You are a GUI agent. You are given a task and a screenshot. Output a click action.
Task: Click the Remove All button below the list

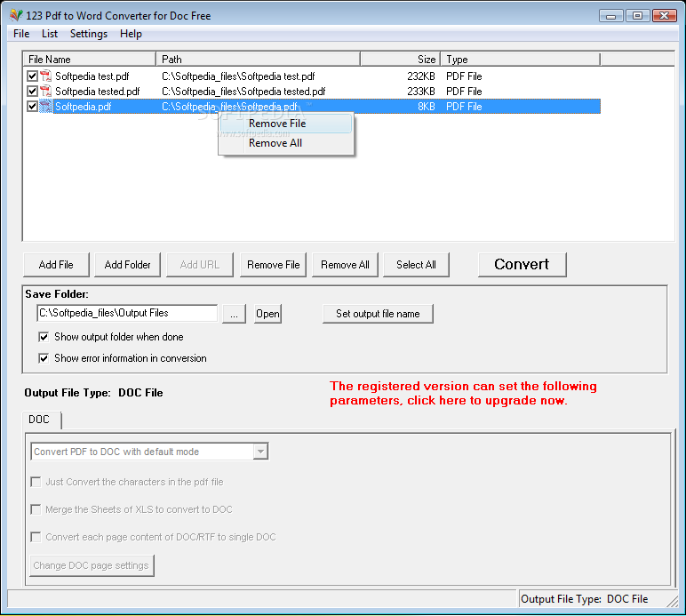[x=345, y=265]
